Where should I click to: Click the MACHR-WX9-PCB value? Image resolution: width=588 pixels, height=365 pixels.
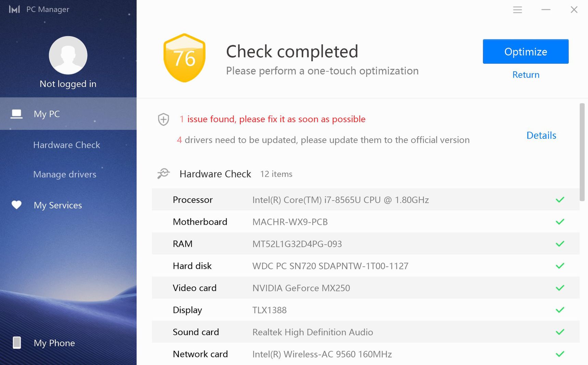[x=290, y=222]
